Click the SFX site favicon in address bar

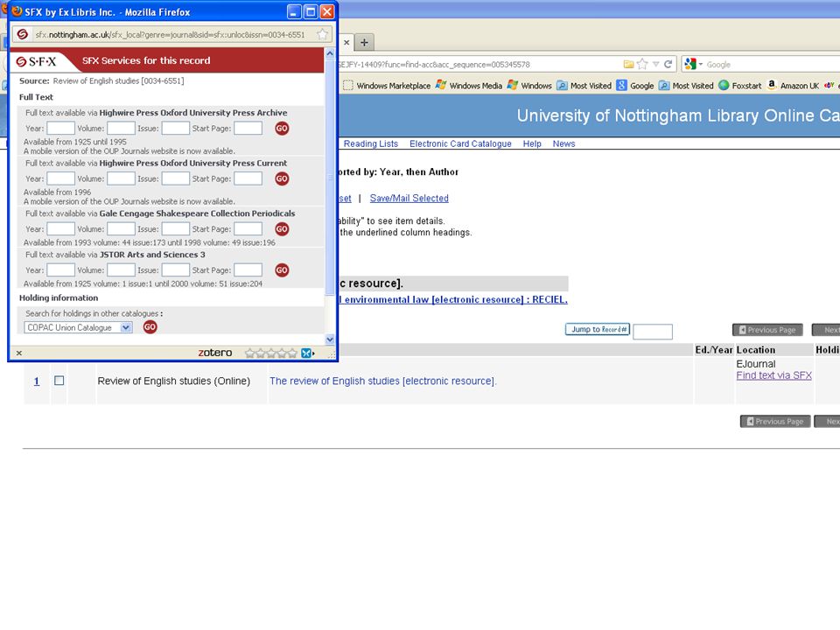(23, 34)
